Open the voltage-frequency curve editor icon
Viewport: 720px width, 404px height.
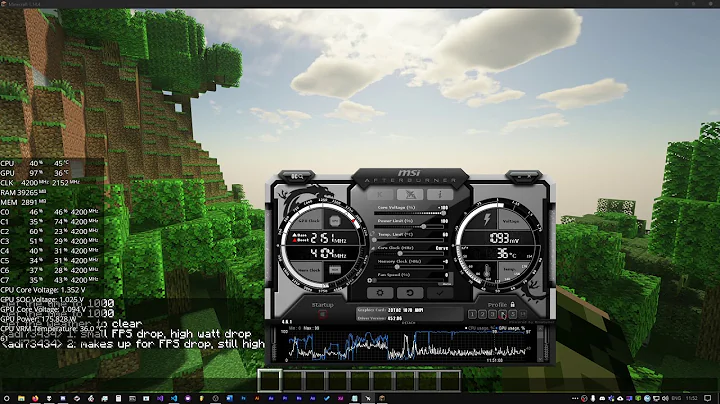coord(373,248)
